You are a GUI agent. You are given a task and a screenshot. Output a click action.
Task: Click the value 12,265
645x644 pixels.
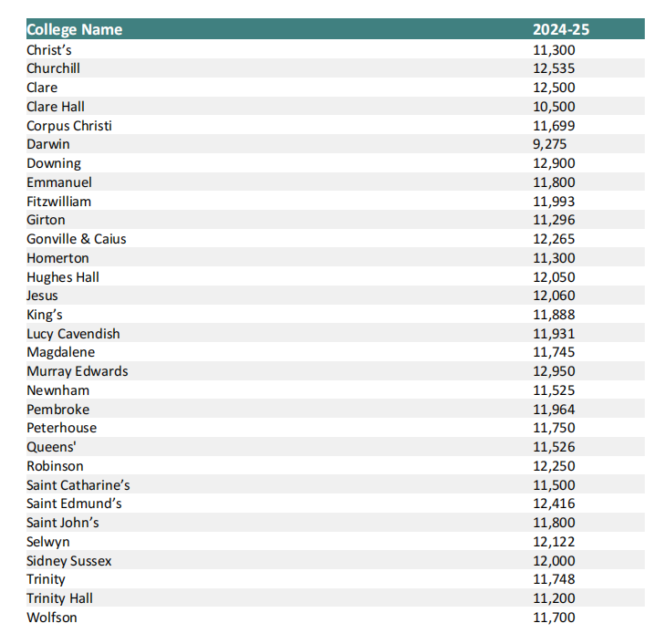(x=554, y=239)
